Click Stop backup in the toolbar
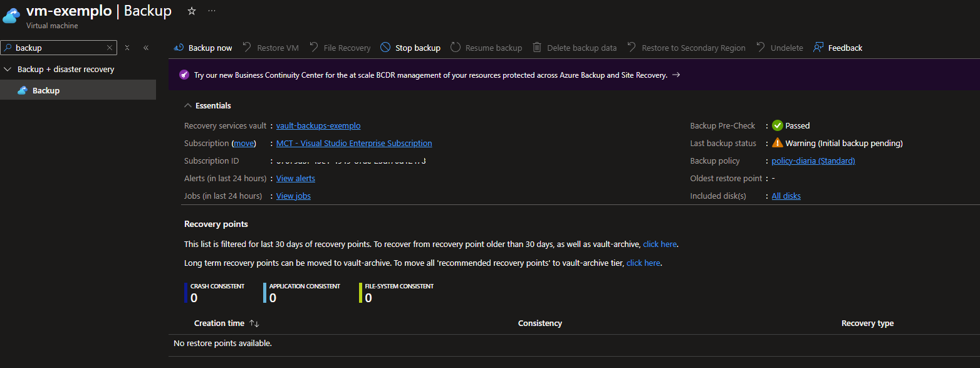Image resolution: width=980 pixels, height=368 pixels. [410, 48]
